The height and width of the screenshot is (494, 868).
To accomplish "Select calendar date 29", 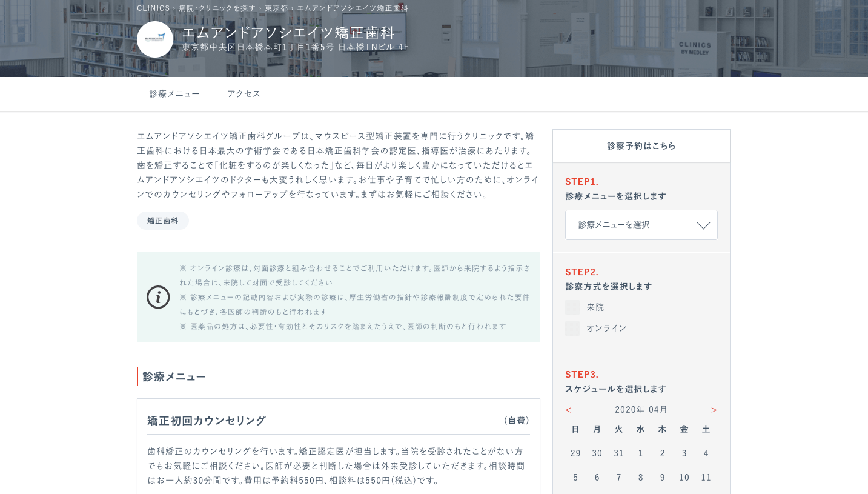I will pyautogui.click(x=575, y=453).
